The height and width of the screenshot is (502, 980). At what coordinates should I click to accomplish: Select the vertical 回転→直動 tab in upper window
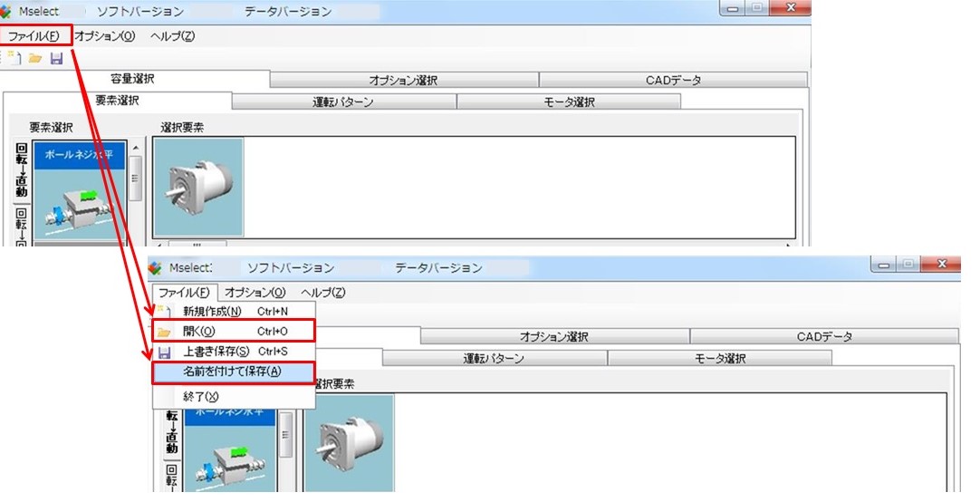point(21,170)
